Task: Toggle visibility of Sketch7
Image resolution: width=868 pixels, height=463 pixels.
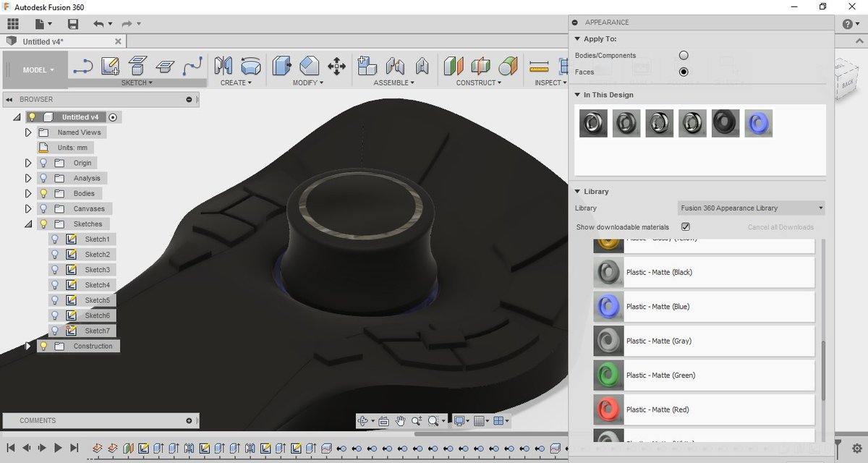Action: (x=54, y=331)
